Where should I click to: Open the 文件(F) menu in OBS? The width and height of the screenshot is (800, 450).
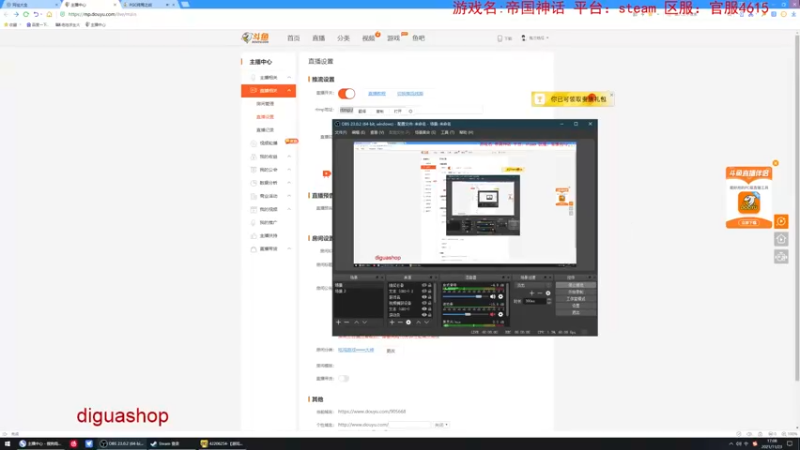(x=340, y=133)
